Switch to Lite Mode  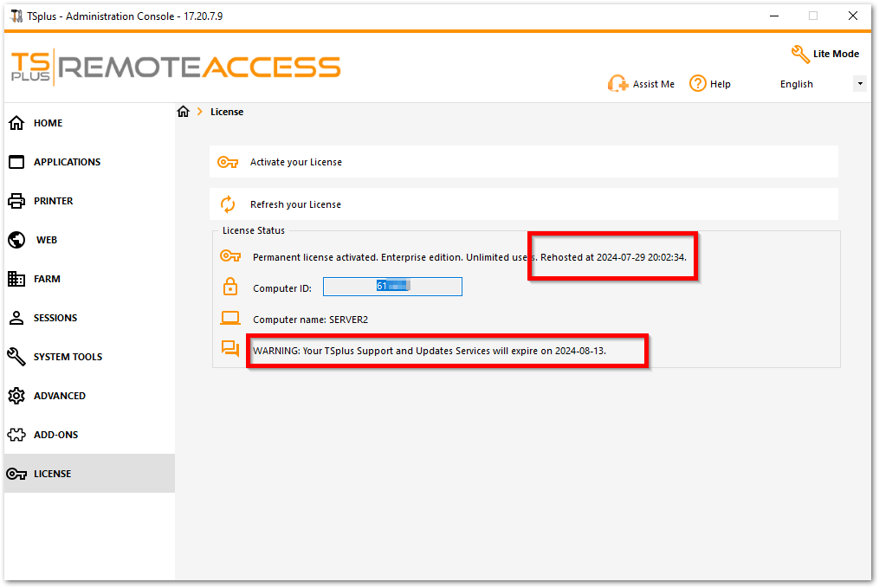click(x=825, y=54)
